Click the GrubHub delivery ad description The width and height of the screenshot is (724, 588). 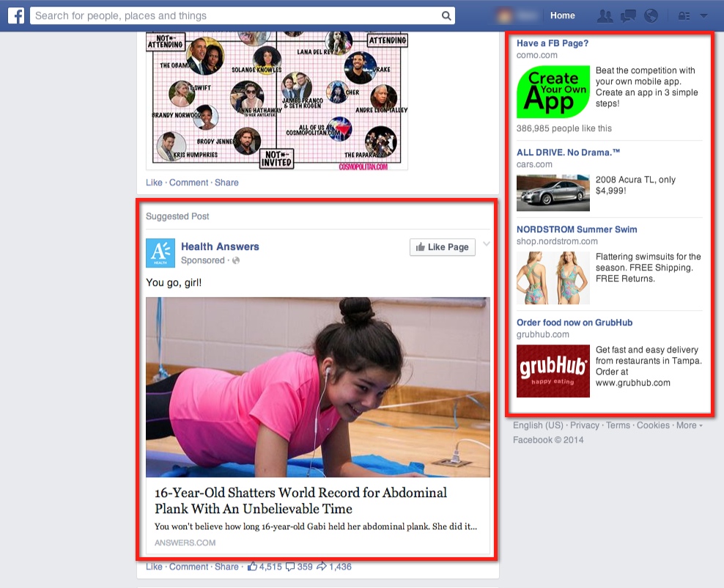pyautogui.click(x=649, y=367)
